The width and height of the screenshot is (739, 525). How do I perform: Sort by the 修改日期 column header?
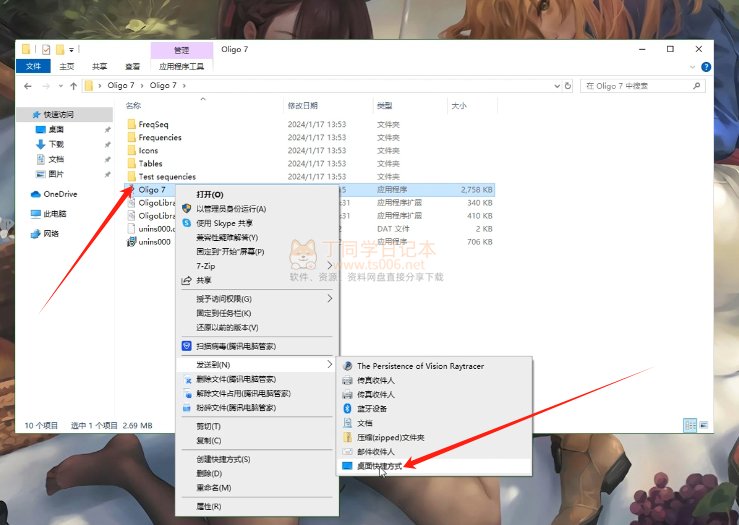tap(328, 106)
